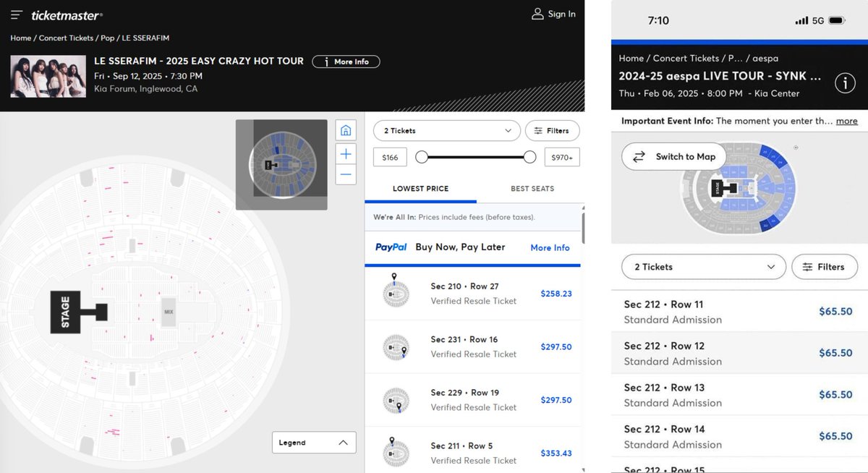Click the right price slider handle

click(529, 157)
